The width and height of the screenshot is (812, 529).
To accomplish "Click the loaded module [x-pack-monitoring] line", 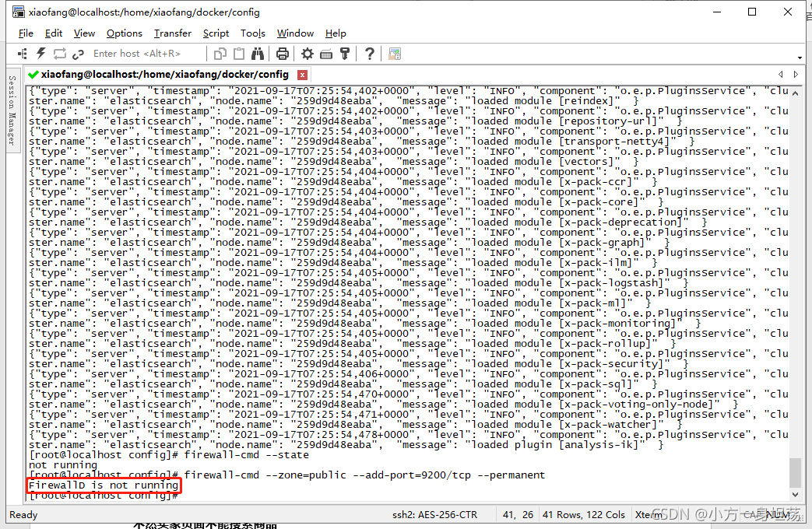I will [364, 323].
